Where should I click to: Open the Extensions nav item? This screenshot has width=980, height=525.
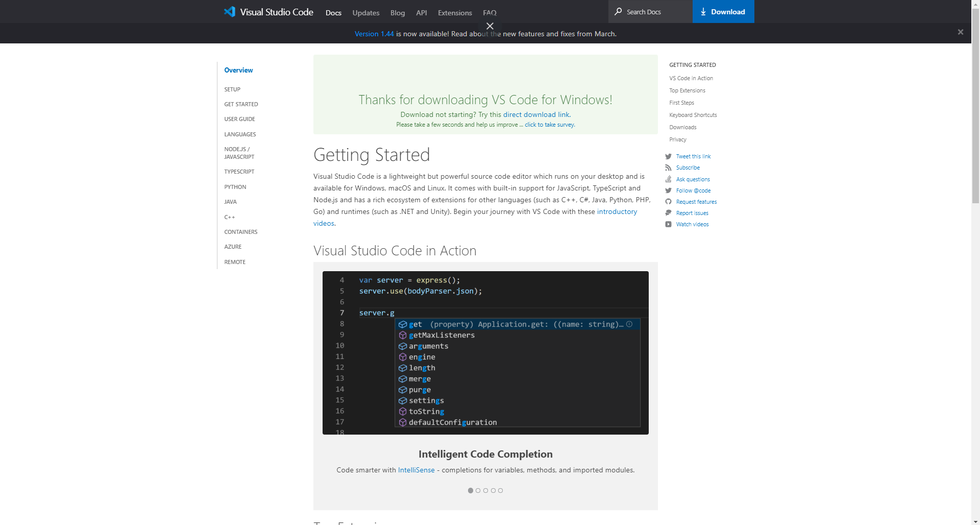point(455,13)
